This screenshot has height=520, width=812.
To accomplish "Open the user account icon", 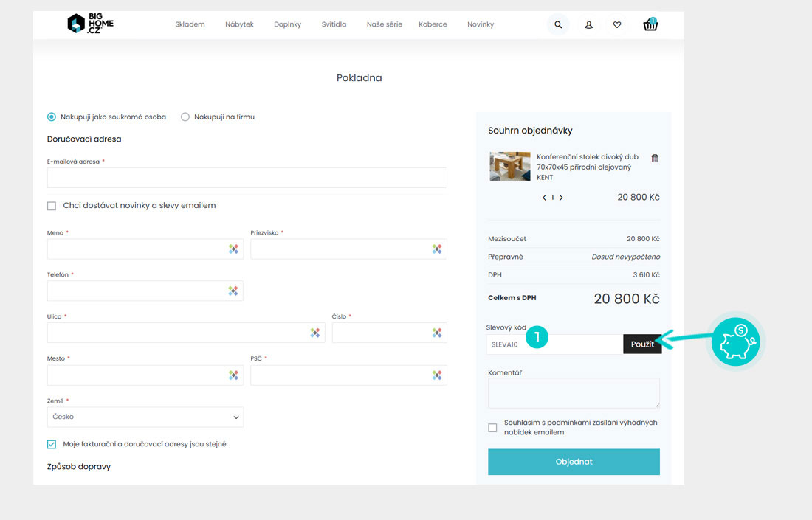I will 588,25.
